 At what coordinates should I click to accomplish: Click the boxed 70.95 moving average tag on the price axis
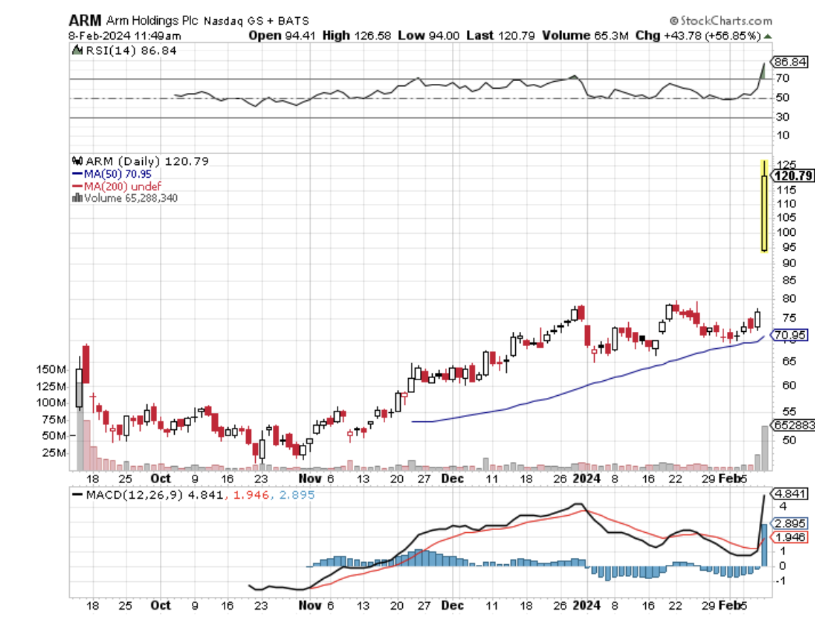(790, 335)
